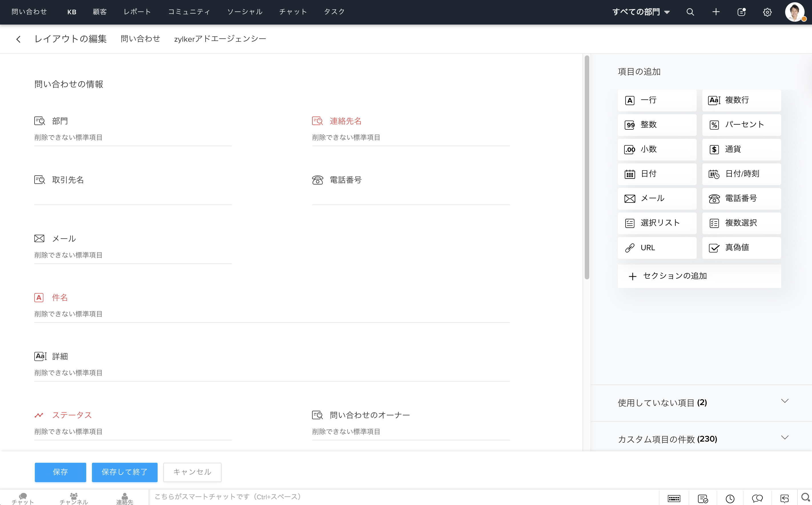Open the タスク menu
Image resolution: width=812 pixels, height=505 pixels.
334,12
